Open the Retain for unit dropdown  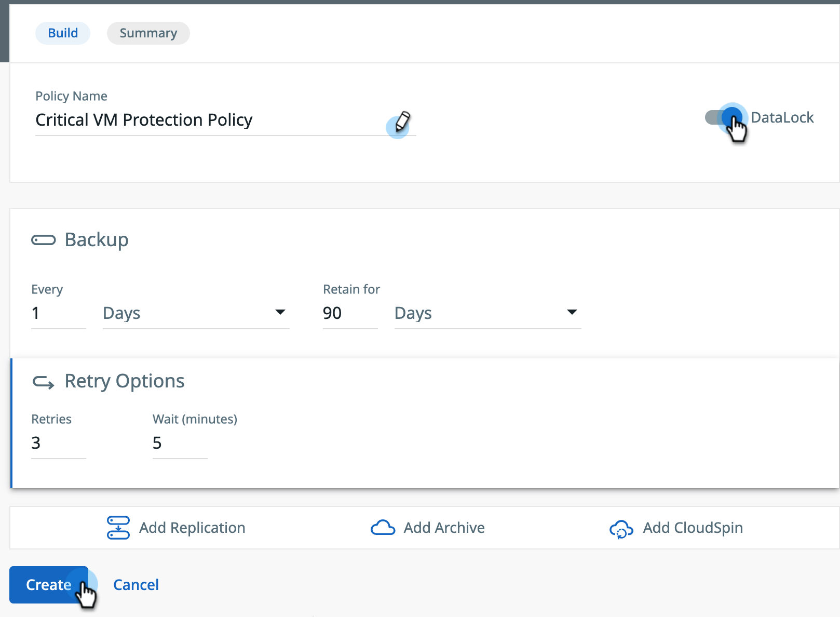(487, 313)
